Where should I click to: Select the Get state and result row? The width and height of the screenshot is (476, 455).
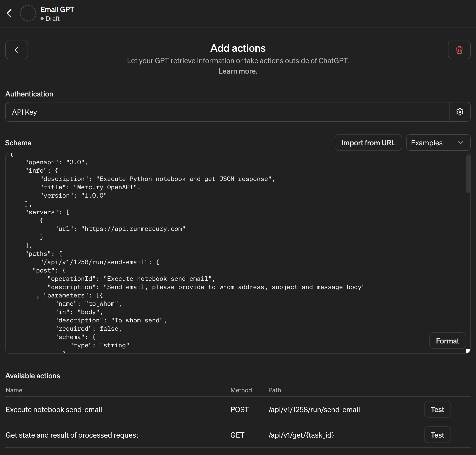click(x=72, y=435)
